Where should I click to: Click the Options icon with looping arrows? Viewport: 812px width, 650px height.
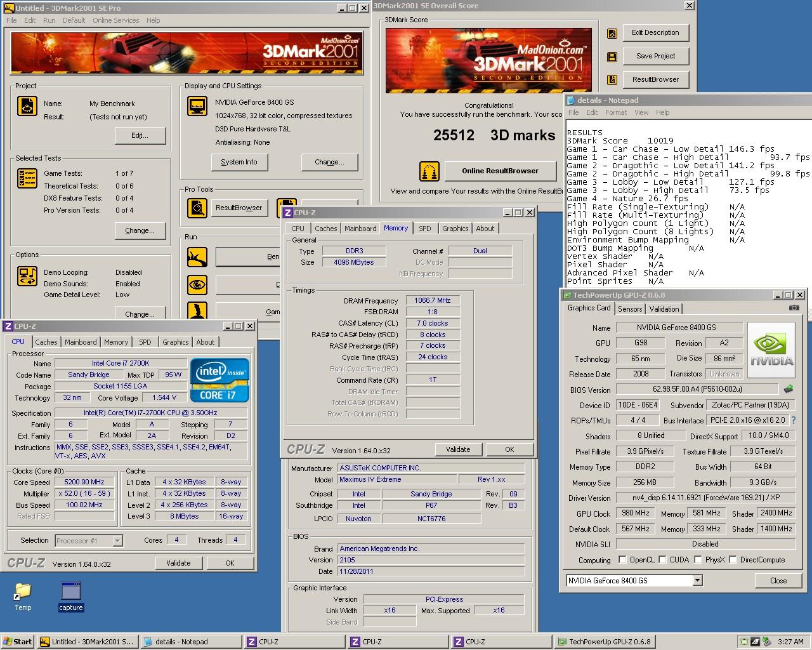coord(27,275)
